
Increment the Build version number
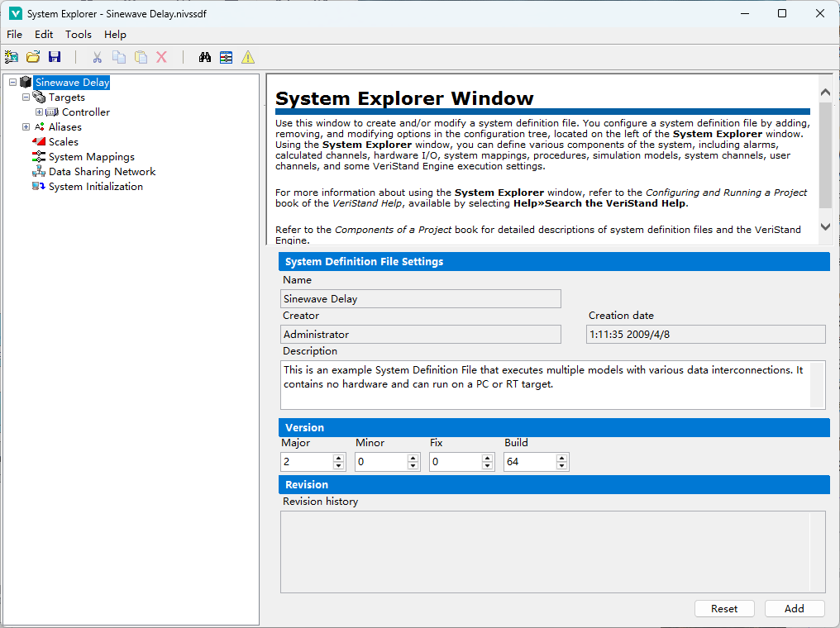coord(561,459)
